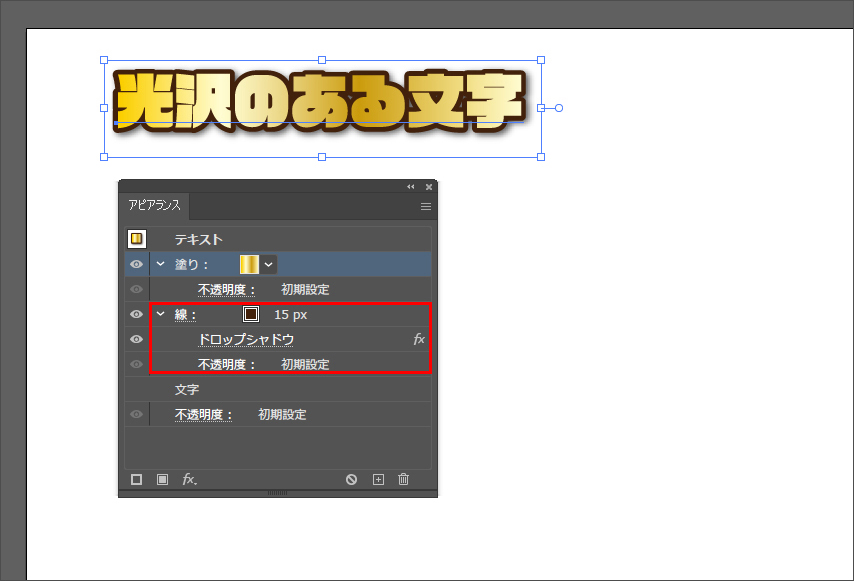Collapse the Appearance panel with double arrows
Viewport: 854px width, 581px height.
(x=411, y=187)
